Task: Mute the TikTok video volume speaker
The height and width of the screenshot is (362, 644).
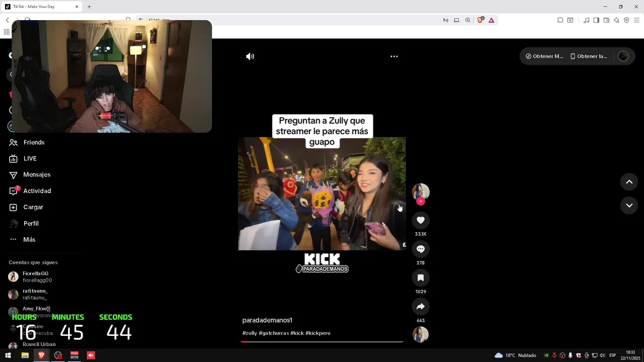Action: point(250,56)
